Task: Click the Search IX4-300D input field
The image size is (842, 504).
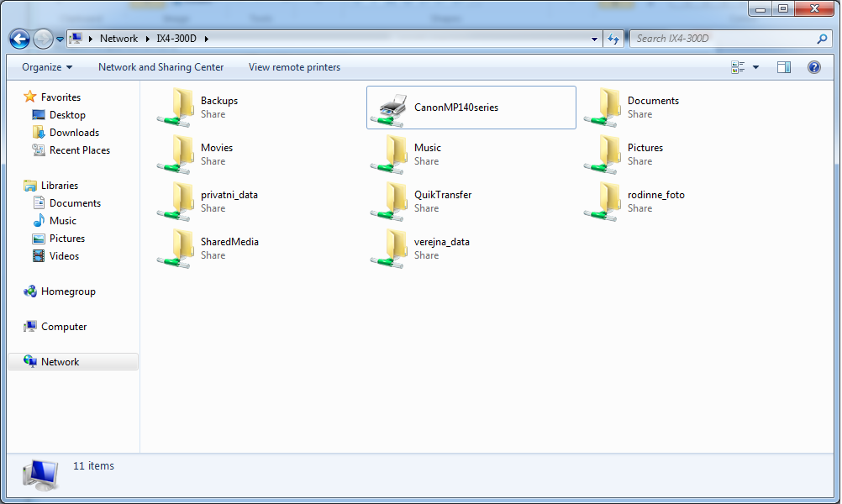Action: coord(721,39)
